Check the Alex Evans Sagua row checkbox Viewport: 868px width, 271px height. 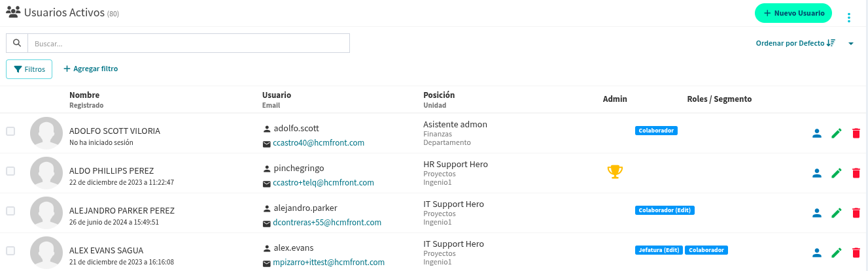coord(10,251)
